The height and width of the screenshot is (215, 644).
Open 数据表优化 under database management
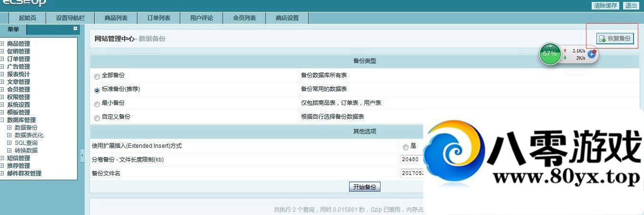[29, 135]
